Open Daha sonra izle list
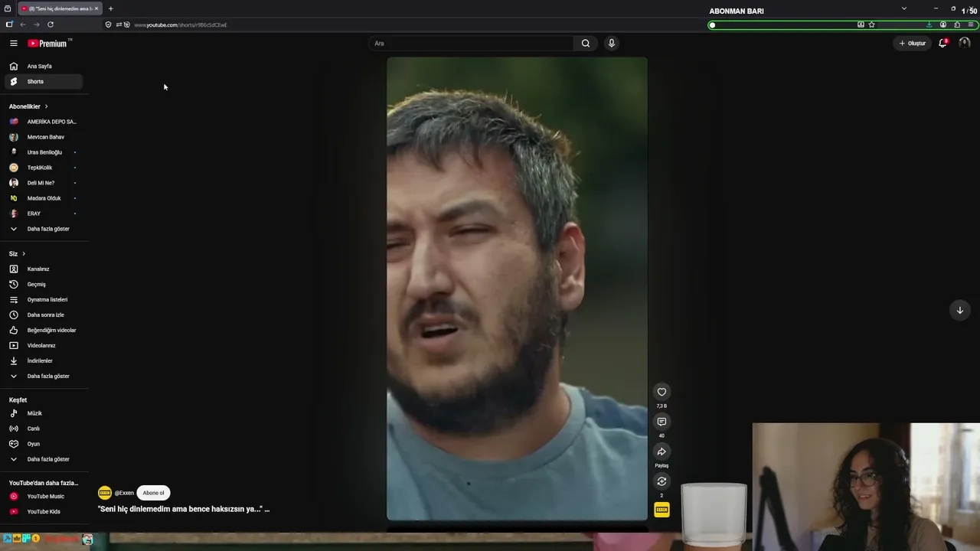This screenshot has width=980, height=551. (43, 315)
